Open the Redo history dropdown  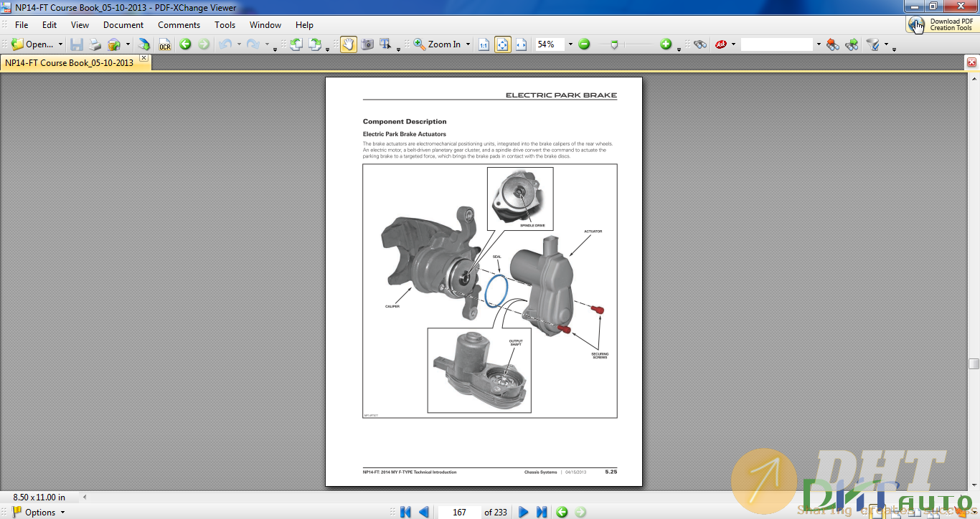[x=267, y=44]
